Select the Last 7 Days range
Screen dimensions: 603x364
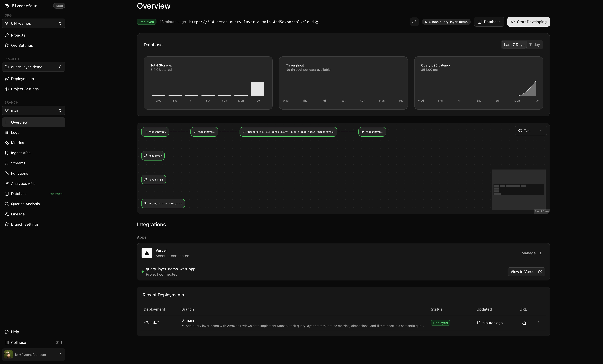coord(514,44)
